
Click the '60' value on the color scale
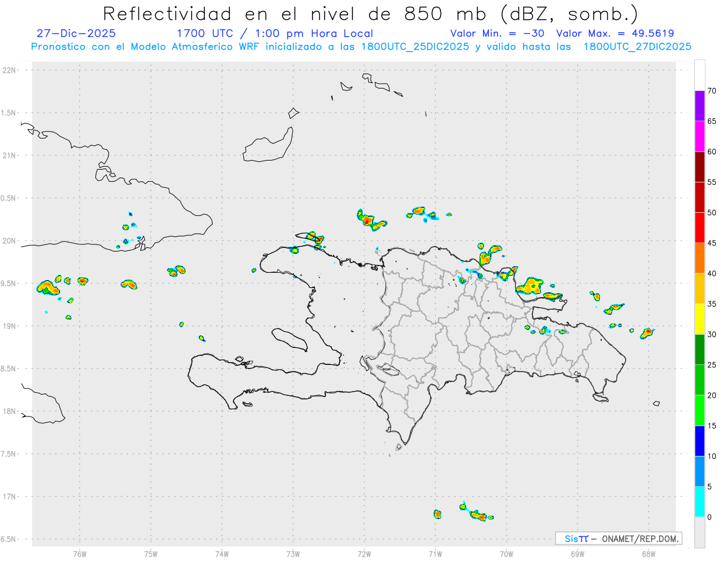point(712,152)
